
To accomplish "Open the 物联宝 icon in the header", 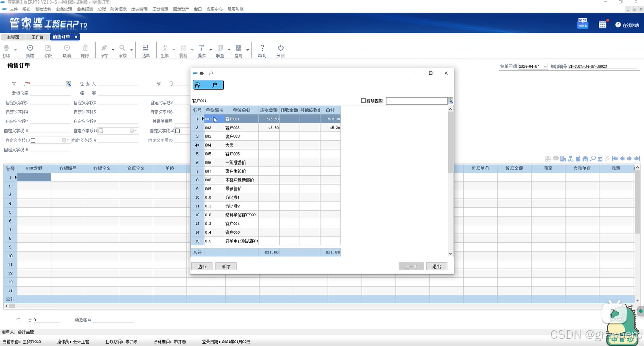I will [582, 24].
